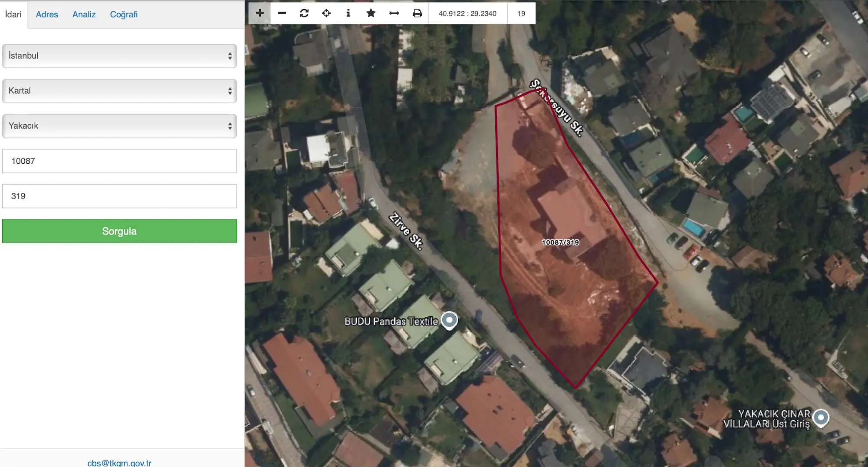
Task: Switch to the Adres tab
Action: click(x=47, y=14)
